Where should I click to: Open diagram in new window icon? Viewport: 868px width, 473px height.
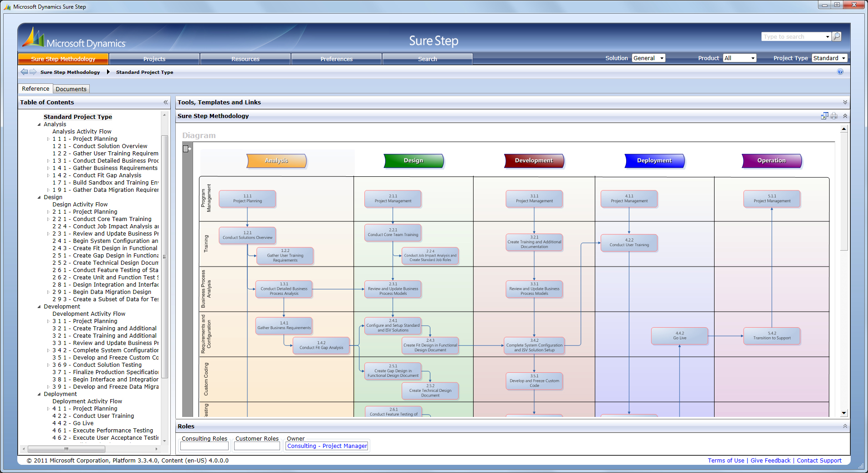tap(825, 116)
